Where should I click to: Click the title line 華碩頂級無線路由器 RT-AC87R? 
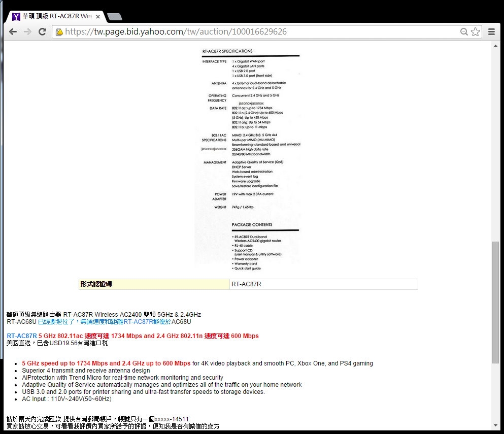104,314
